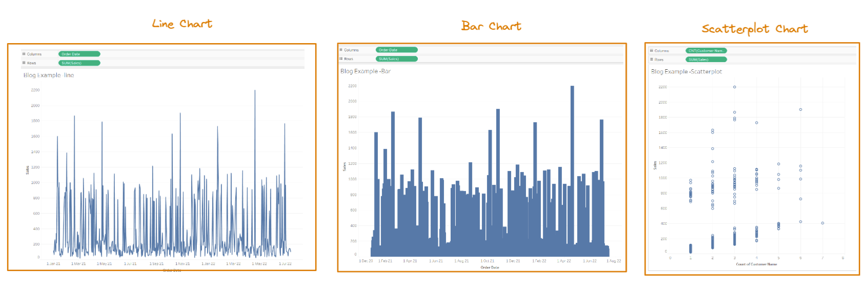
Task: Click the tallest bar in the bar chart
Action: (572, 171)
